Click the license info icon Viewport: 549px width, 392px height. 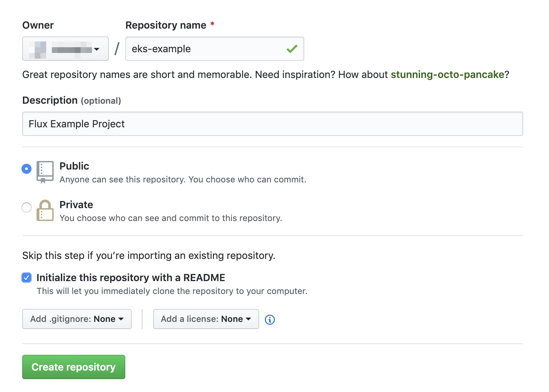coord(269,320)
